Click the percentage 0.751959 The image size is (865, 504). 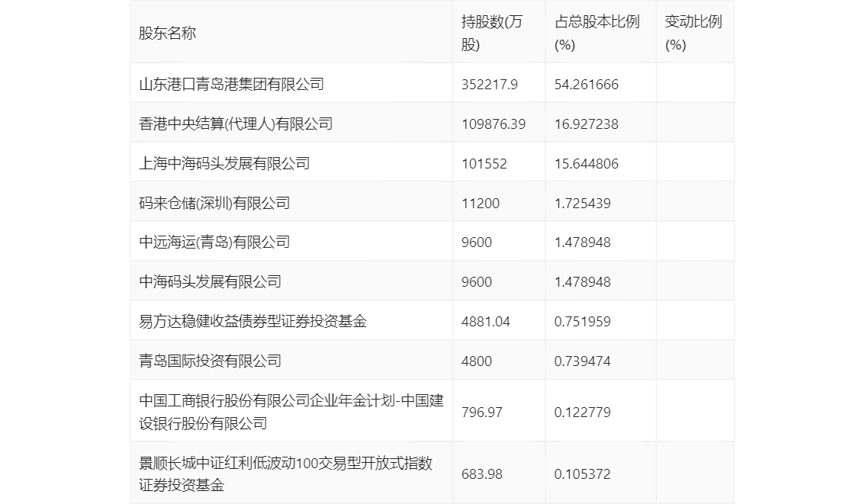583,322
